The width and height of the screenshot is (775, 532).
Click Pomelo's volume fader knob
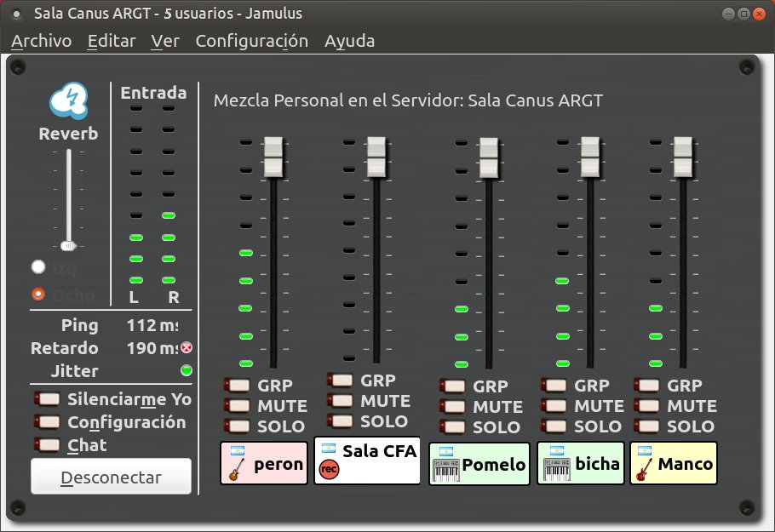[x=489, y=158]
